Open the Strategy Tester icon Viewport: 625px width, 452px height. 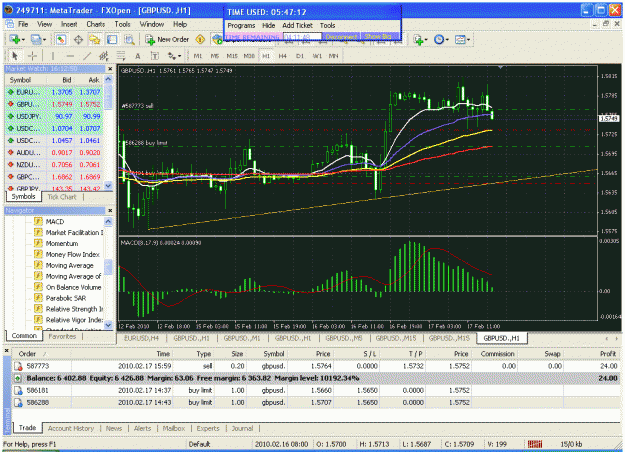point(129,39)
